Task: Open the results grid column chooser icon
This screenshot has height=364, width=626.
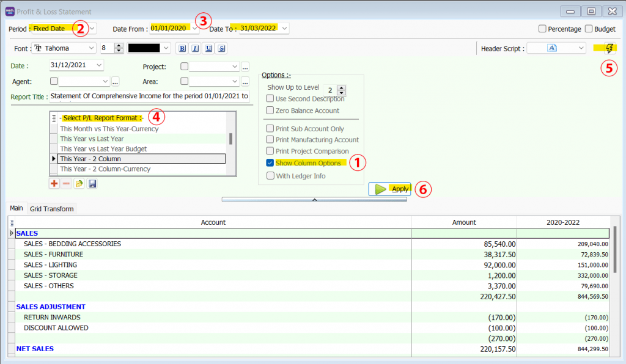Action: [x=12, y=222]
